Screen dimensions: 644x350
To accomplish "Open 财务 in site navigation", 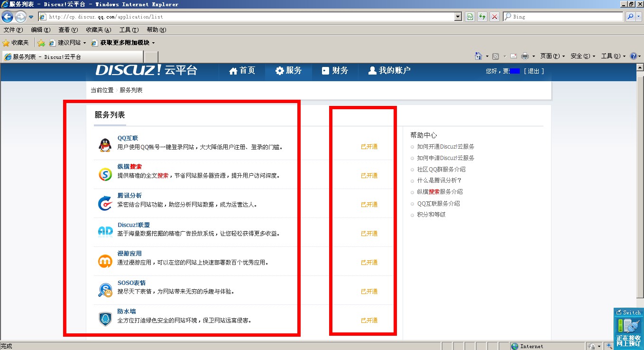I will pyautogui.click(x=335, y=71).
